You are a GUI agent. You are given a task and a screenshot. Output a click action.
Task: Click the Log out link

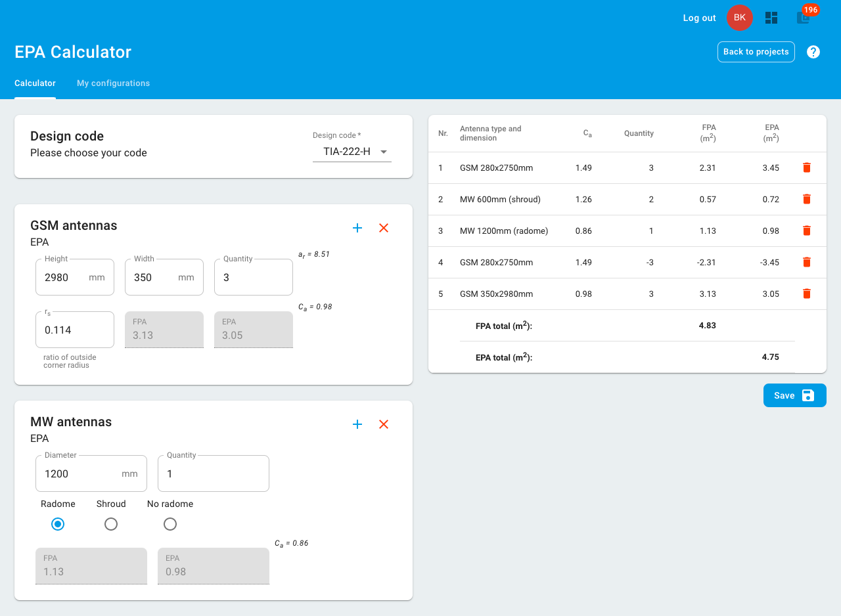pyautogui.click(x=699, y=18)
